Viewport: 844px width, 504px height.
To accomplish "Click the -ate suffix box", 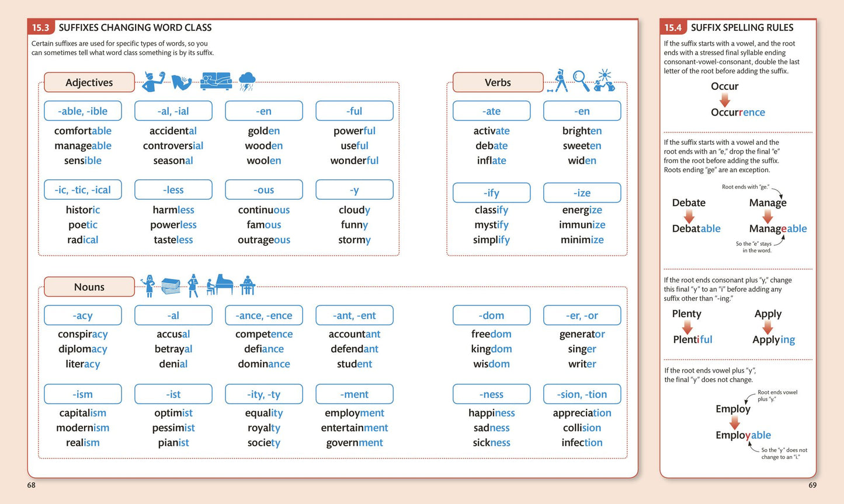I will click(x=492, y=111).
